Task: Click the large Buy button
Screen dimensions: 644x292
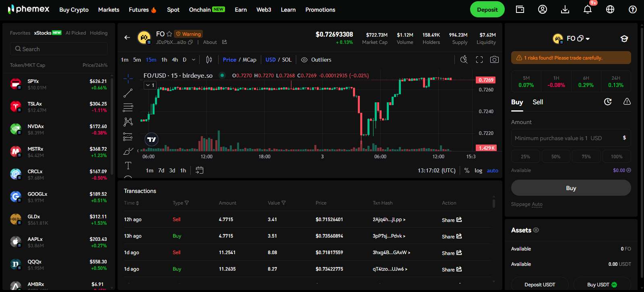Action: 571,188
